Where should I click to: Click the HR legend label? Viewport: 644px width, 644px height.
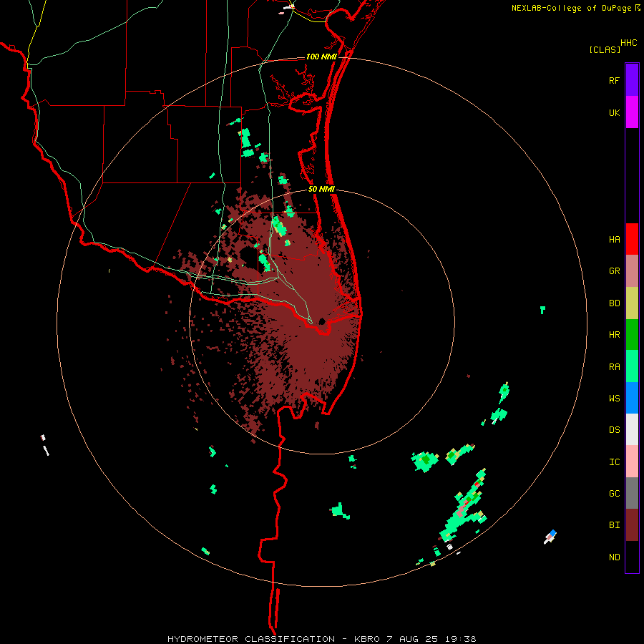614,335
